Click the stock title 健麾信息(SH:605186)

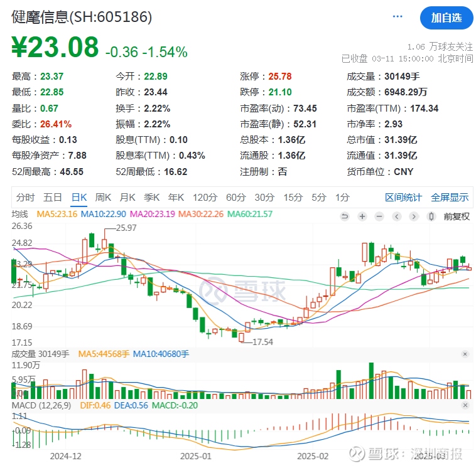click(82, 17)
